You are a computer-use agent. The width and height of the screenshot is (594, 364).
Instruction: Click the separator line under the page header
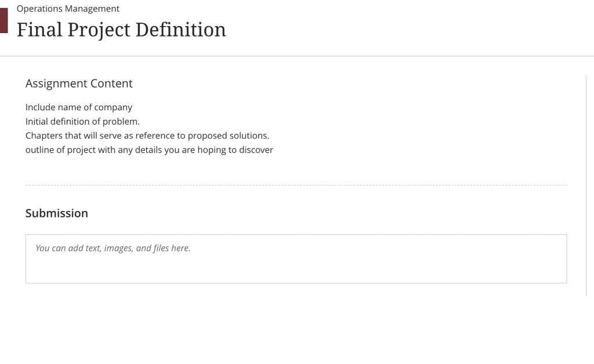(x=297, y=56)
